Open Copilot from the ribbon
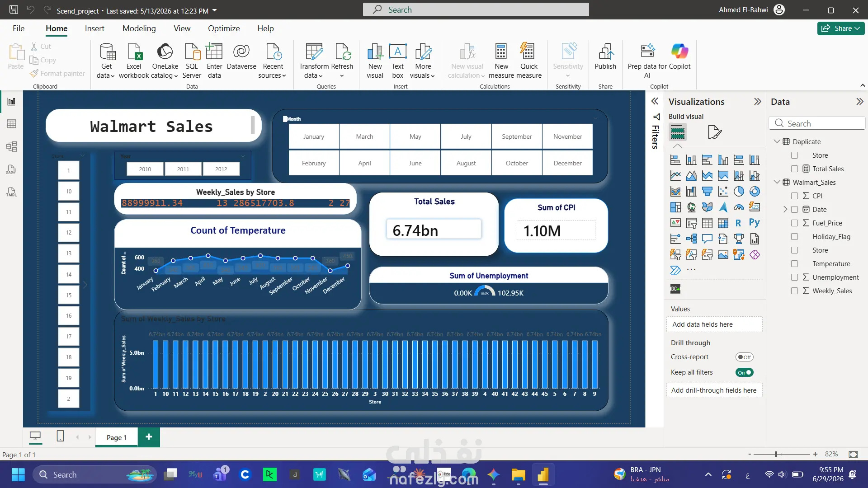The image size is (868, 488). [x=679, y=56]
